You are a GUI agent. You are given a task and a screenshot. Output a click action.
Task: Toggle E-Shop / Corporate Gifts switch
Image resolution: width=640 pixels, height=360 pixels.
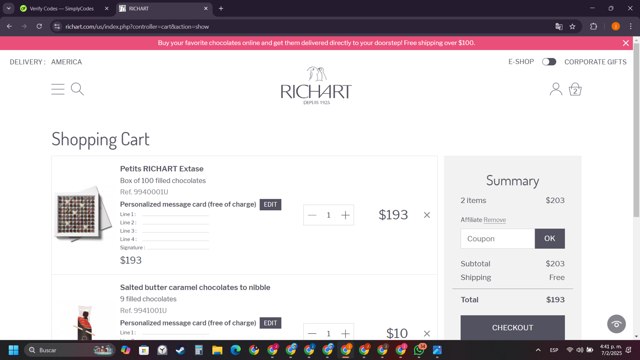coord(549,62)
